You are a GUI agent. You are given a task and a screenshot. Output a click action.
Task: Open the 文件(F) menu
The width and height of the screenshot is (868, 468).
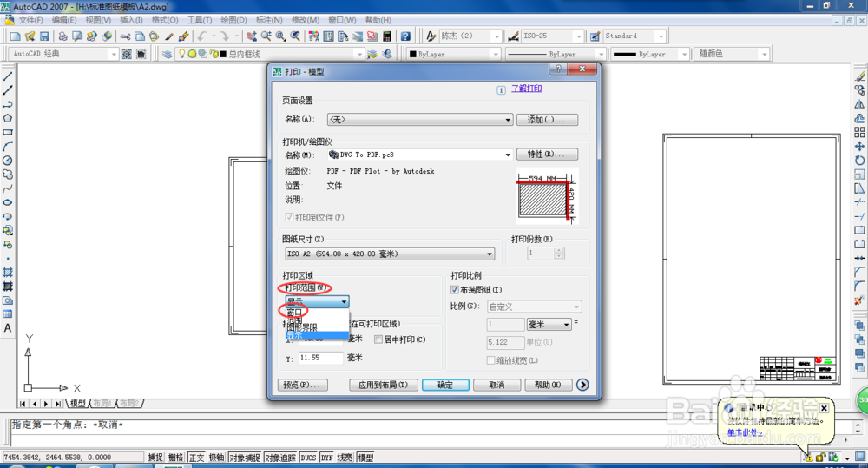tap(30, 20)
